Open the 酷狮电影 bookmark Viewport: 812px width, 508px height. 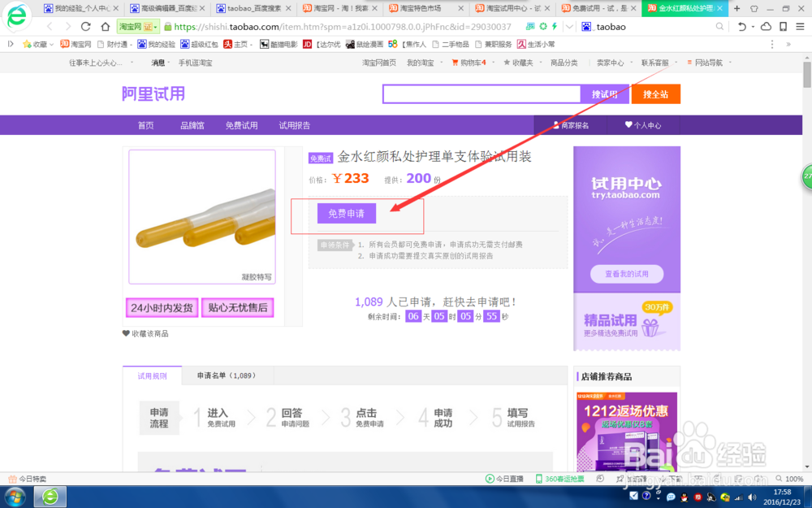click(279, 44)
